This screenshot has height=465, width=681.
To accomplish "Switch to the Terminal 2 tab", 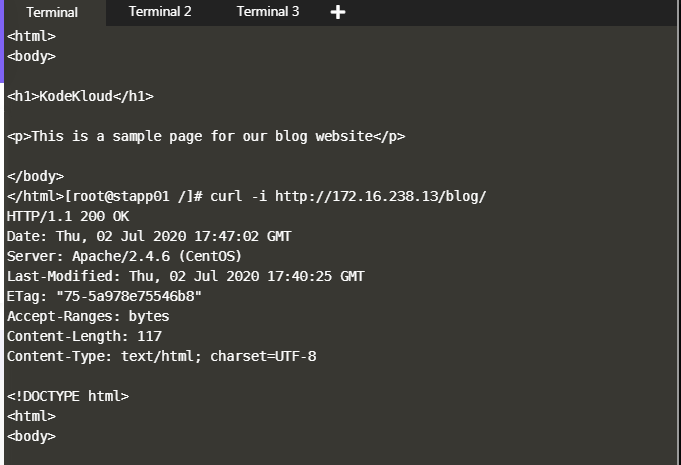I will click(160, 12).
